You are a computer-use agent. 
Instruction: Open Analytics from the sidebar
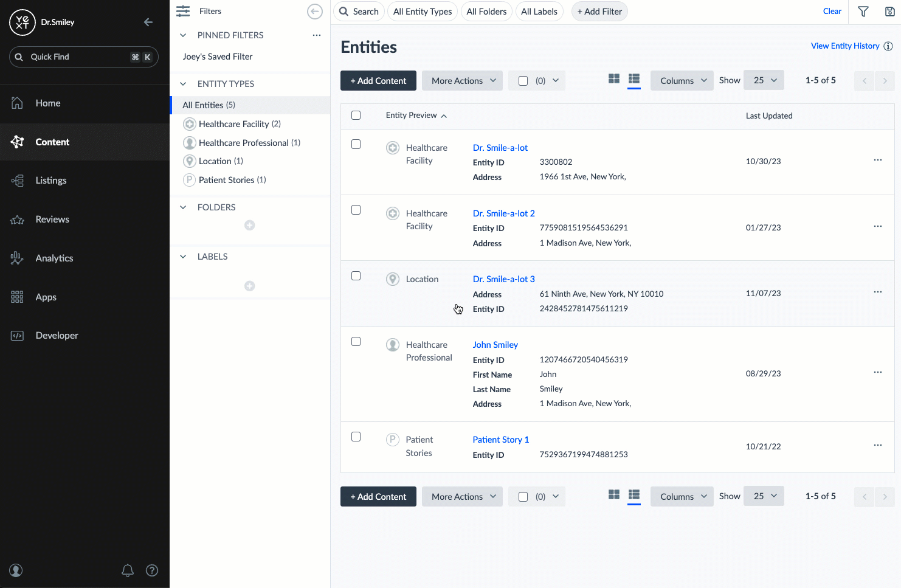(54, 258)
